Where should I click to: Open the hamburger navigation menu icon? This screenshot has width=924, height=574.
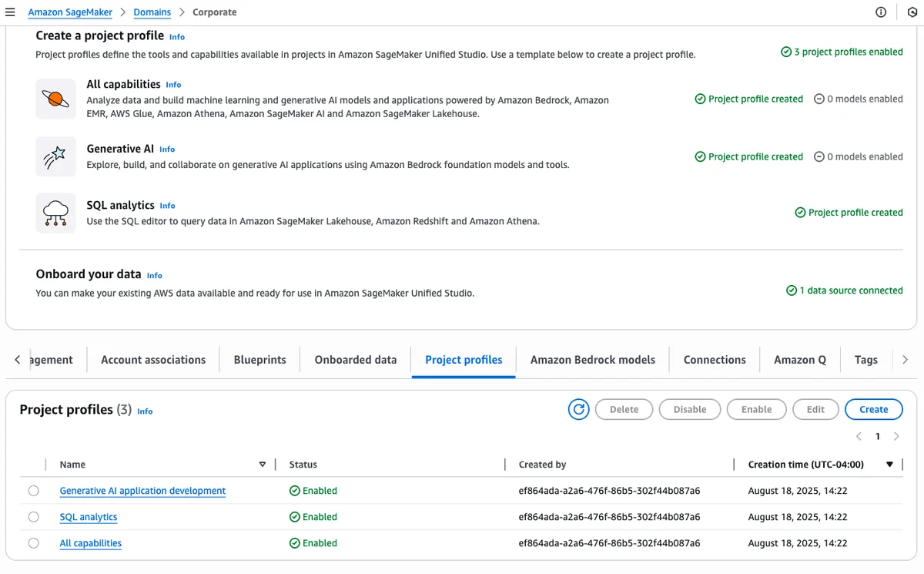click(10, 12)
